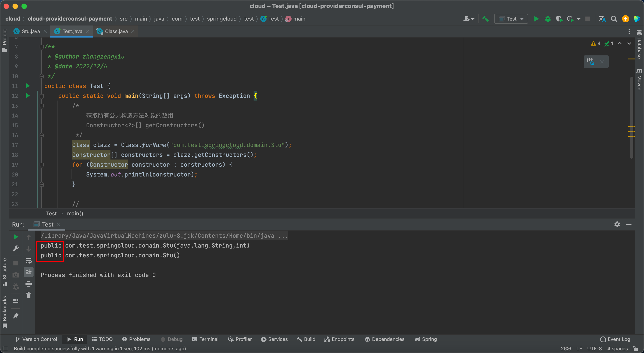Go to next highlighted error arrow

629,44
